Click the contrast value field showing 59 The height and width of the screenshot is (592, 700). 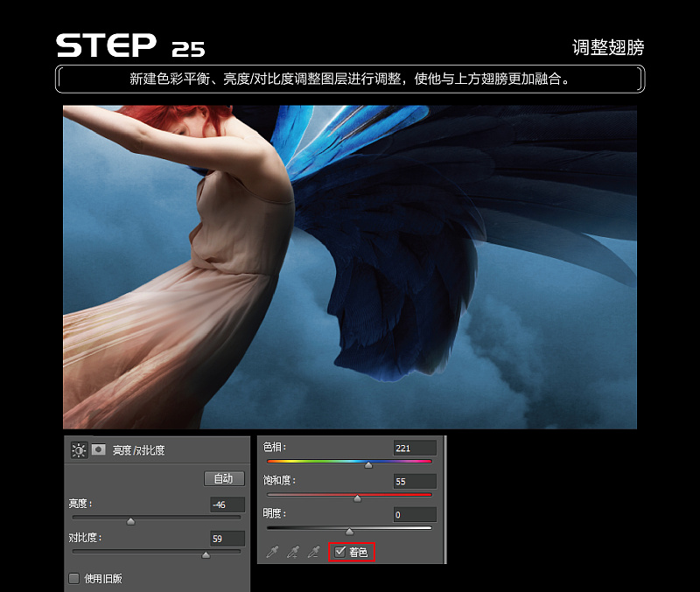[227, 539]
